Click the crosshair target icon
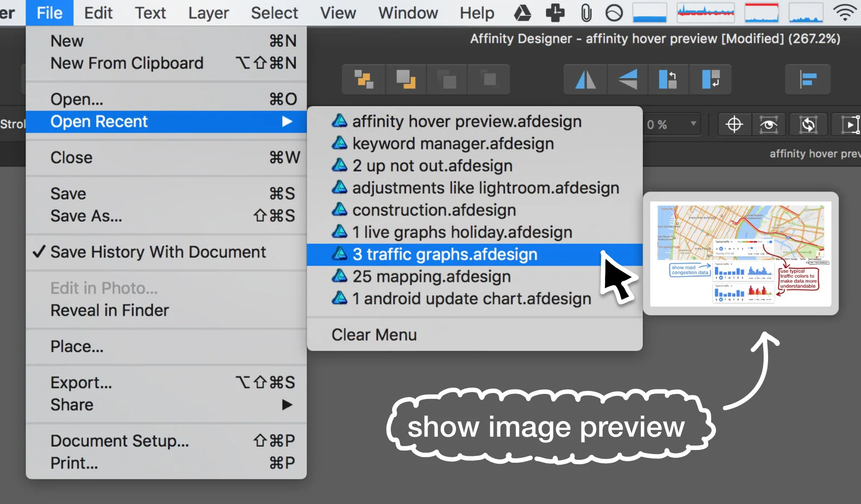 [x=734, y=124]
